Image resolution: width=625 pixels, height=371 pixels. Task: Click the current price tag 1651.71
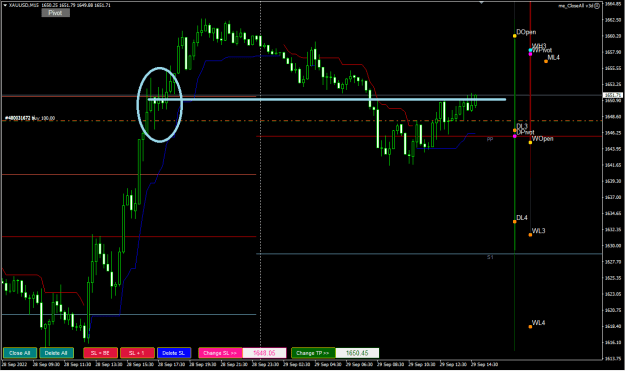(613, 95)
